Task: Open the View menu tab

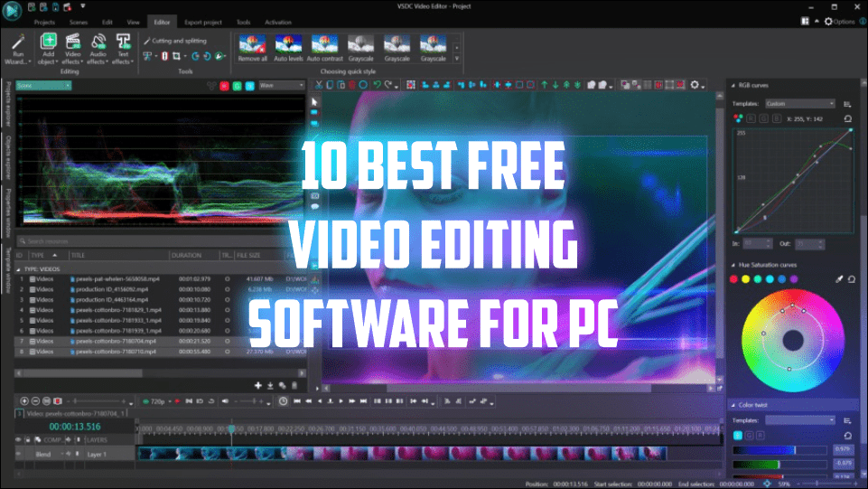Action: click(134, 23)
